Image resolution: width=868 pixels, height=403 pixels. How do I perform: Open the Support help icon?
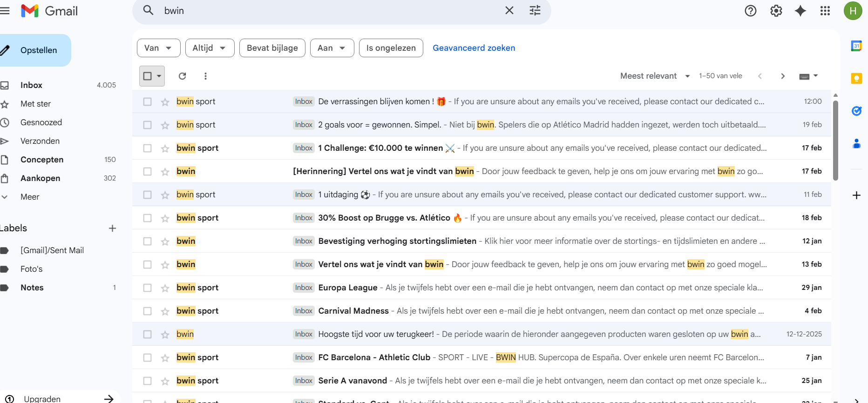751,11
